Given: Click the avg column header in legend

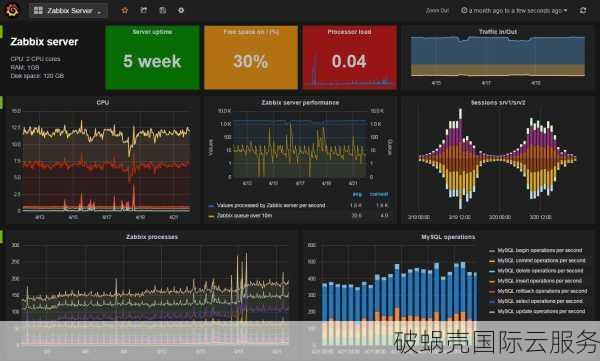Looking at the screenshot, I should click(x=357, y=194).
